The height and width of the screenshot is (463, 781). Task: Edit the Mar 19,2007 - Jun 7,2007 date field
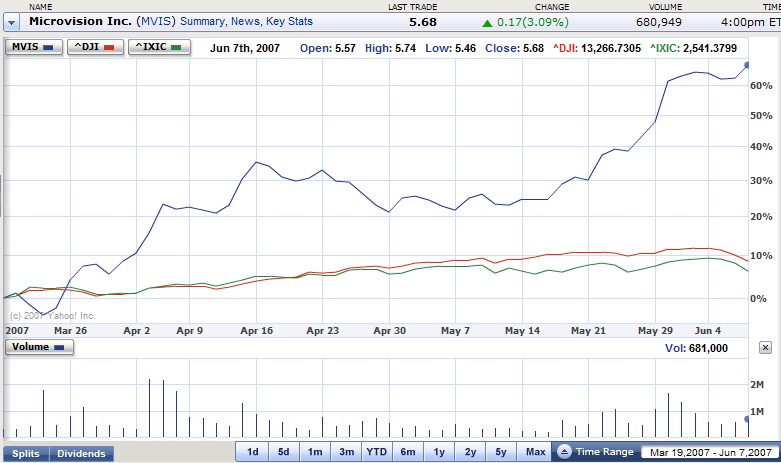coord(711,453)
